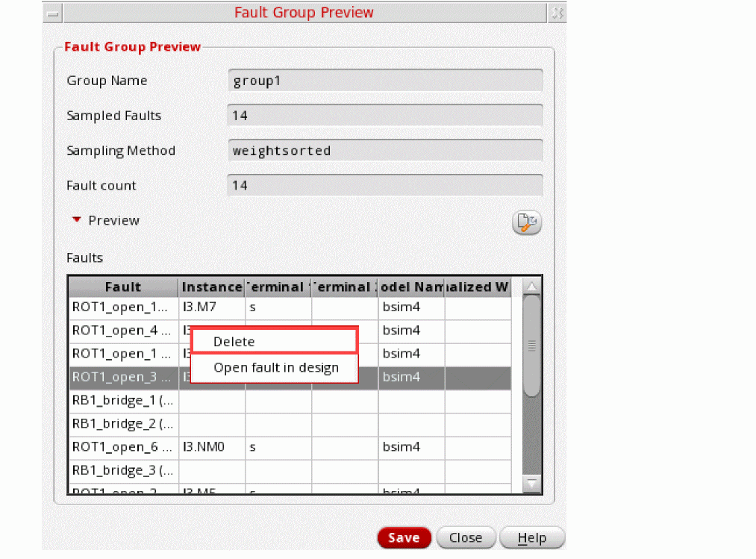
Task: Click the scroll up arrow of faults table
Action: [x=532, y=287]
